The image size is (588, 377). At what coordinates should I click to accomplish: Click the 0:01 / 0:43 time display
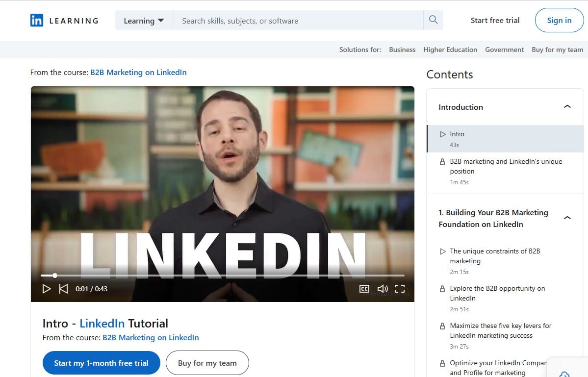click(92, 289)
